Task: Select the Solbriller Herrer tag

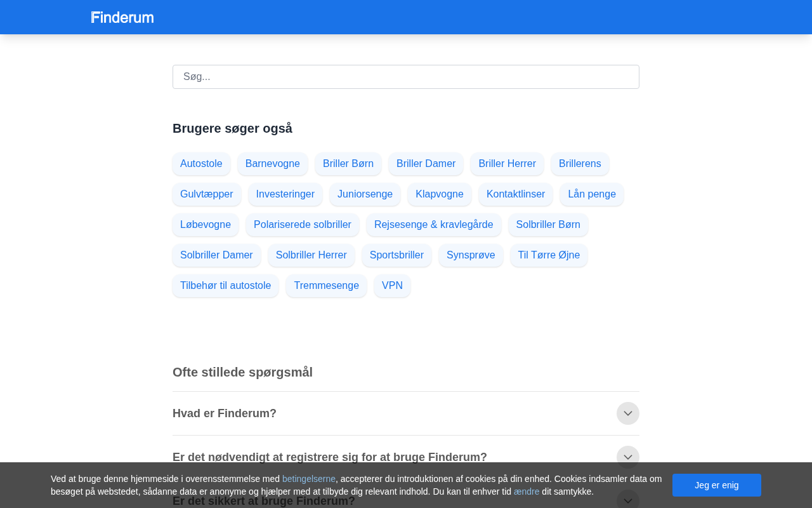Action: pos(311,255)
